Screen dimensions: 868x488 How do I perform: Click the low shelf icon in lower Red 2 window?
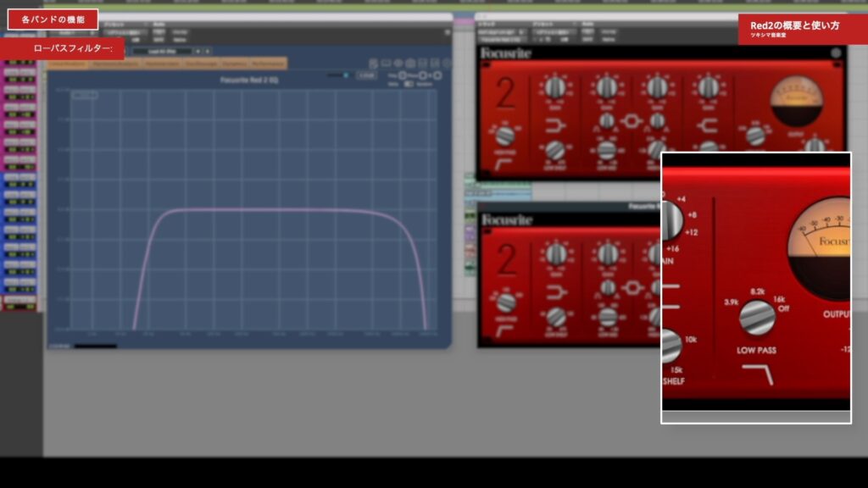click(x=556, y=292)
